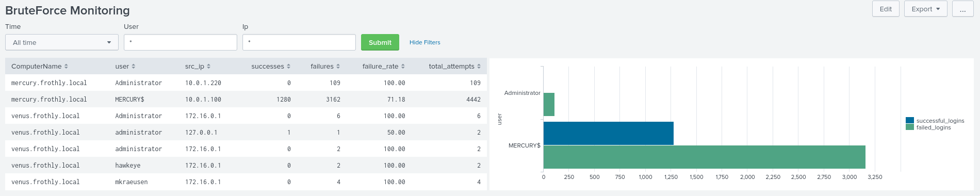Open the All time range picker

point(62,42)
